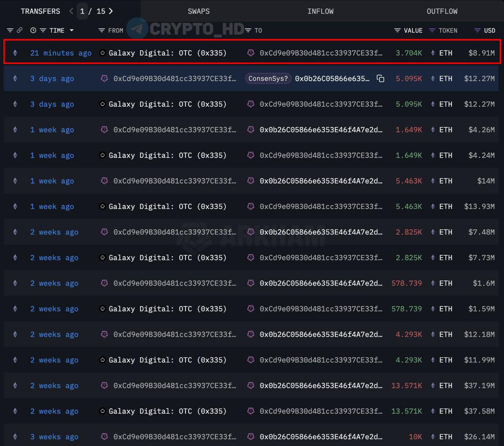
Task: Click ETH token icon in $37.19M row
Action: pos(433,386)
